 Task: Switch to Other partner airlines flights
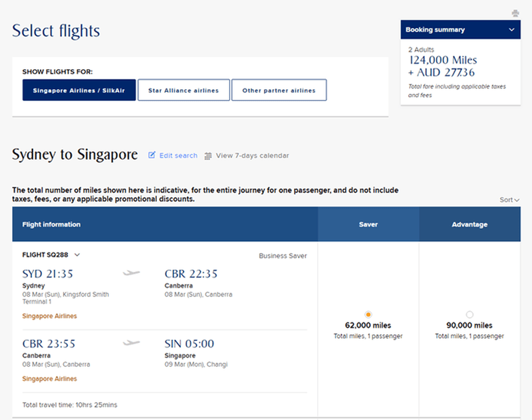click(x=279, y=90)
